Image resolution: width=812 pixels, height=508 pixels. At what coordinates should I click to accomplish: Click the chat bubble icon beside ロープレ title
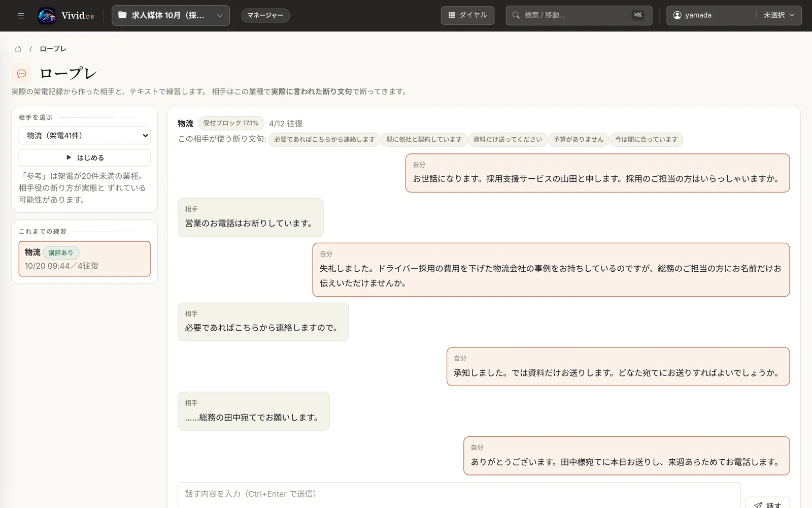tap(21, 74)
